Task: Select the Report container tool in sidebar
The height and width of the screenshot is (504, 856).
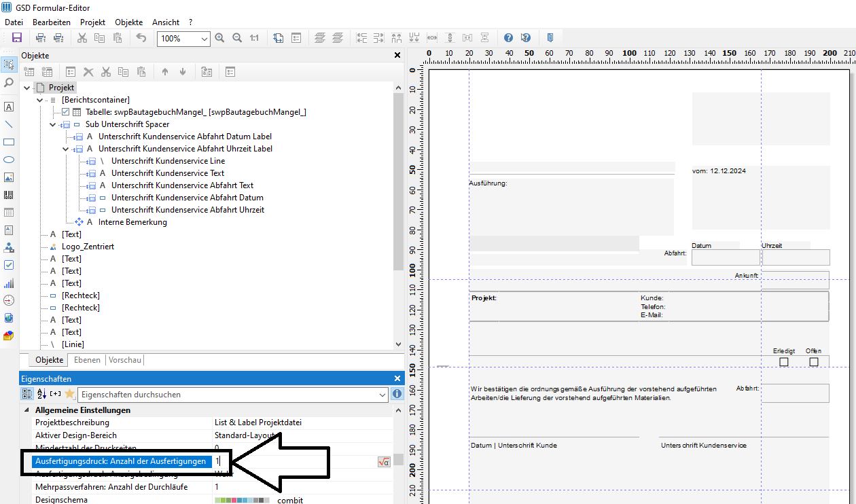Action: point(9,213)
